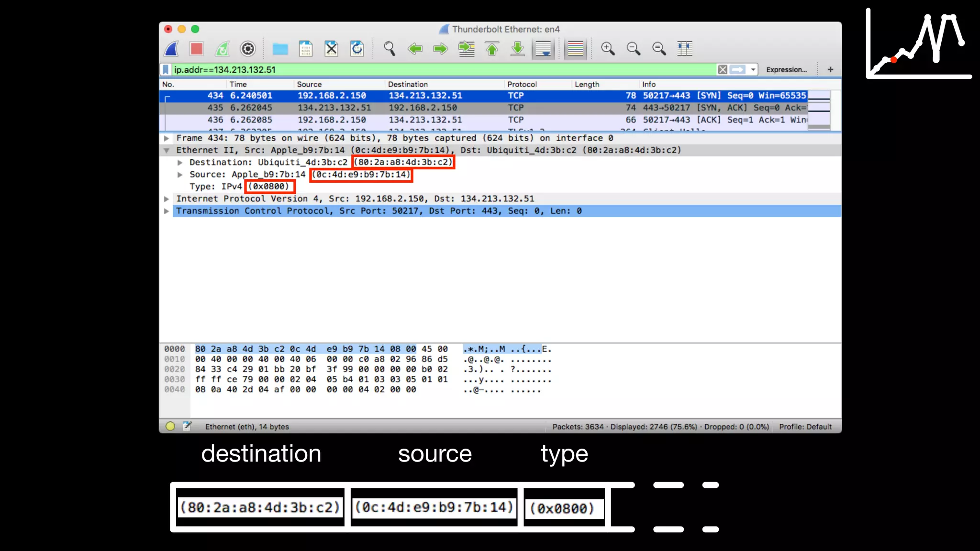Expand the Destination Ubiquiti node
980x551 pixels.
point(180,163)
